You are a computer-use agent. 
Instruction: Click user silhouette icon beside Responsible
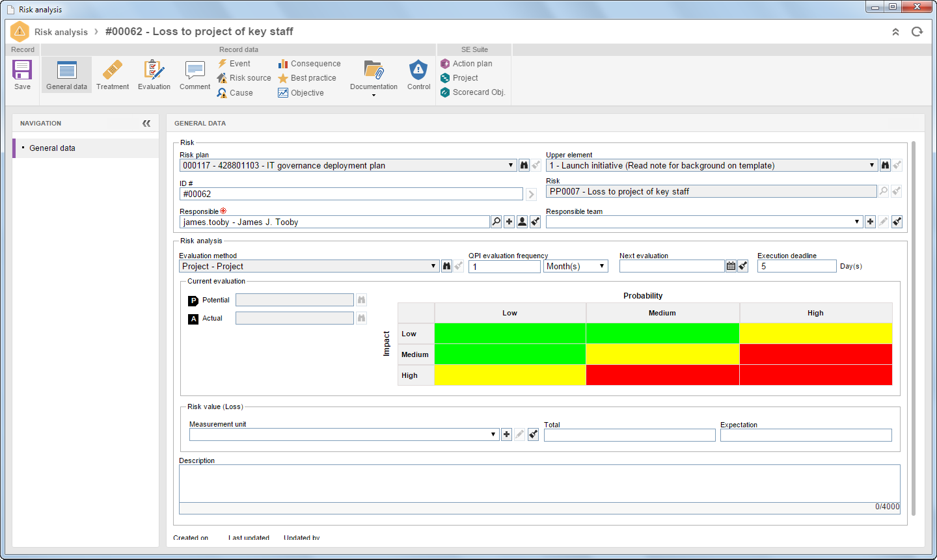click(522, 222)
